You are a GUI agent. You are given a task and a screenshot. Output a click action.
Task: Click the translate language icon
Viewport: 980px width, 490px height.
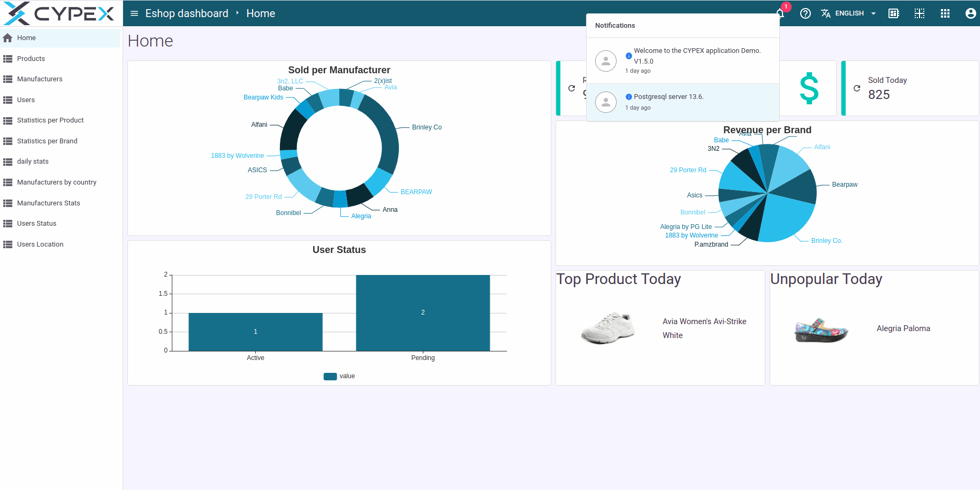click(826, 13)
